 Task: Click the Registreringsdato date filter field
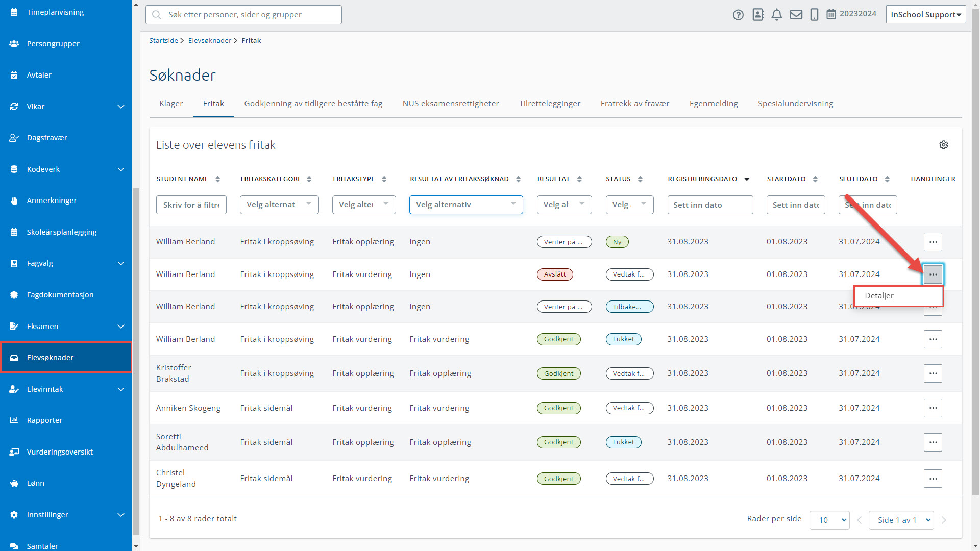tap(710, 205)
